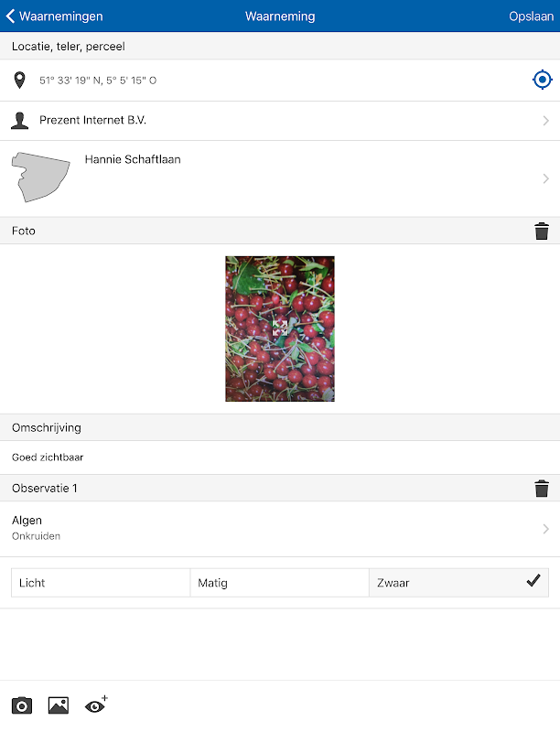Screen dimensions: 560x732
Task: Save the observation with Opslaan
Action: pos(531,16)
